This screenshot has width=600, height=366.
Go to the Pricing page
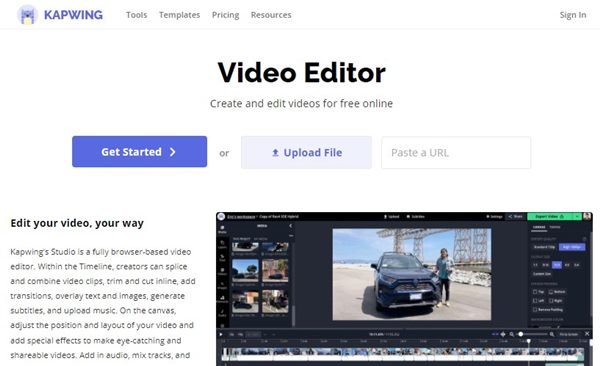coord(225,15)
